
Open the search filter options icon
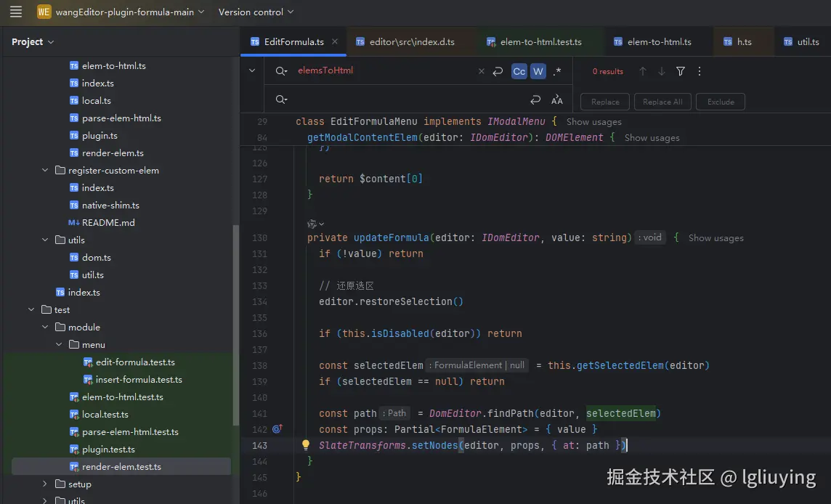[681, 71]
